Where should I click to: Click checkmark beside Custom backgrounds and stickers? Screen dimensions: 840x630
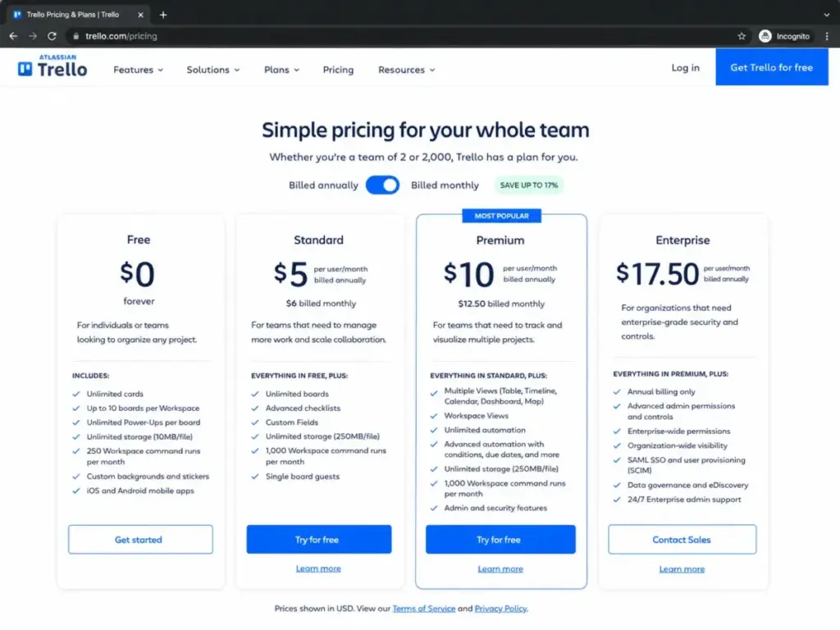click(x=76, y=477)
